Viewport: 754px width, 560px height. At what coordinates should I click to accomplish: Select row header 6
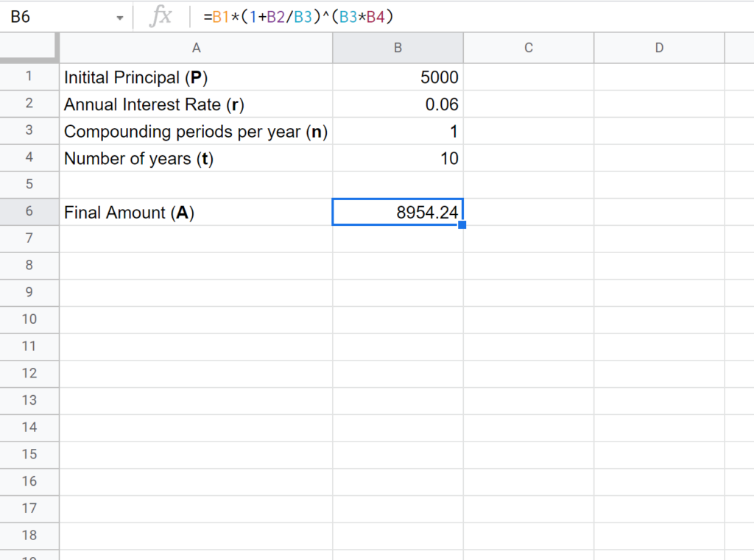click(29, 211)
